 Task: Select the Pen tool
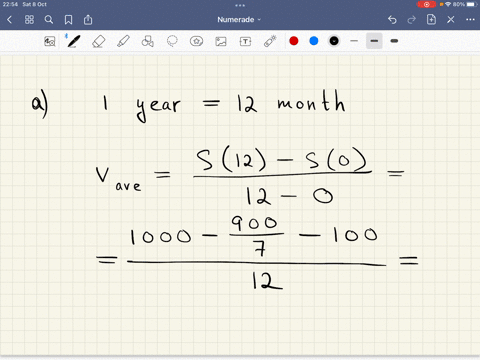click(x=74, y=41)
